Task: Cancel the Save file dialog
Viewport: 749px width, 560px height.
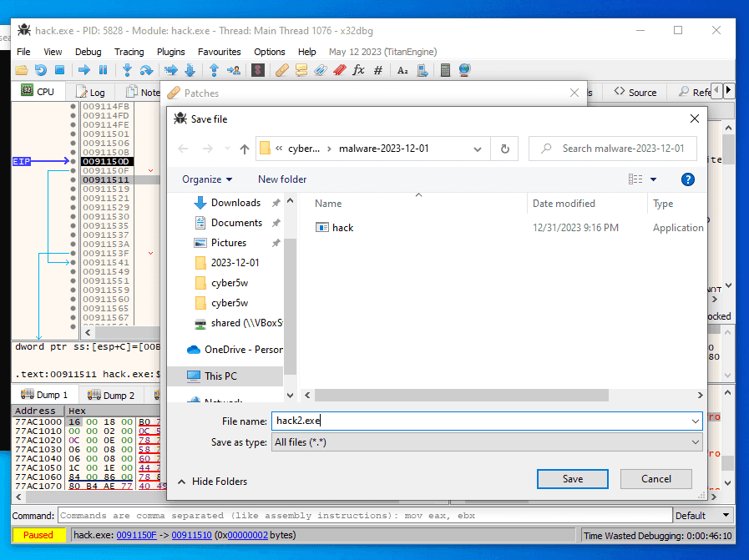Action: point(655,478)
